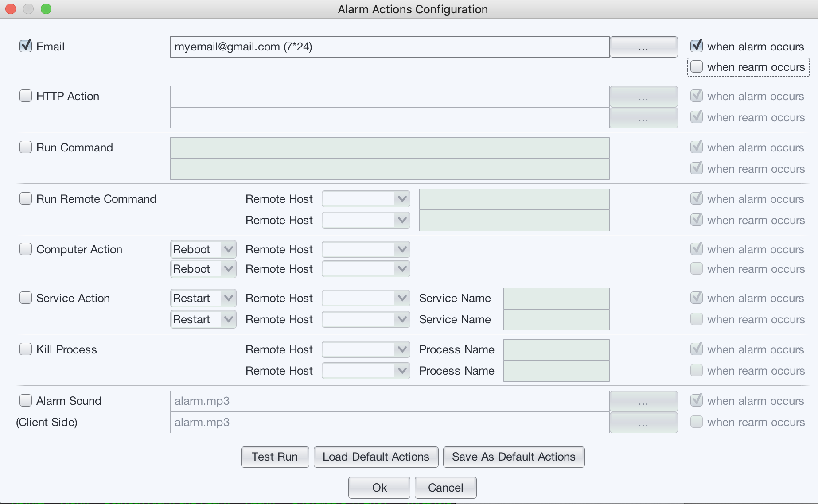The height and width of the screenshot is (504, 818).
Task: Tick Email's 'when rearm occurs' checkbox
Action: [697, 67]
